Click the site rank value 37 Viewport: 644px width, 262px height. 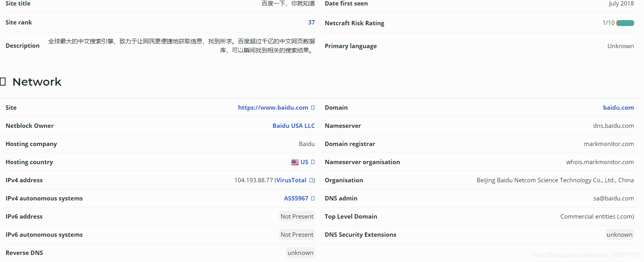(x=311, y=22)
